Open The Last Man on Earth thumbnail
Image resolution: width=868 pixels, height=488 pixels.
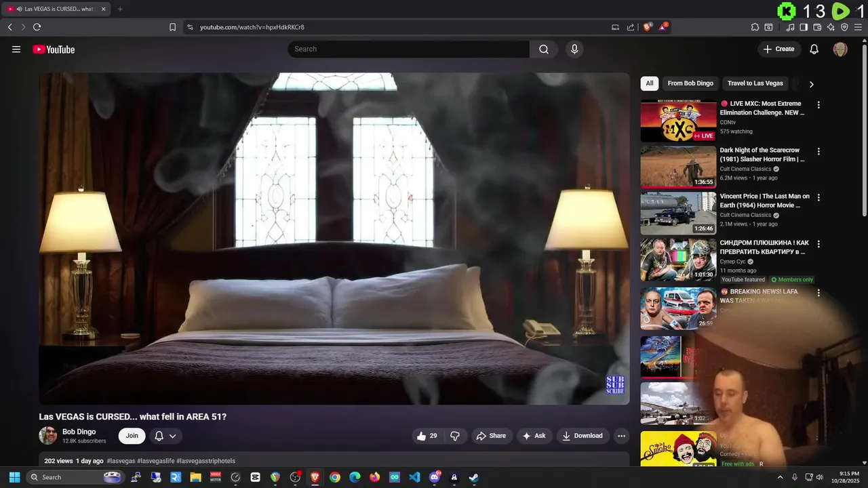[x=678, y=213]
